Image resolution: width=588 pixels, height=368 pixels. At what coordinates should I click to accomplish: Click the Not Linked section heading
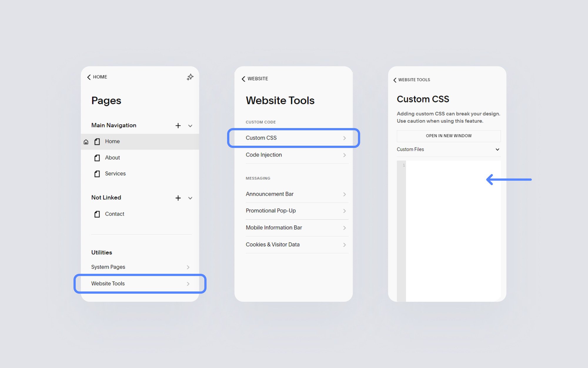click(106, 198)
